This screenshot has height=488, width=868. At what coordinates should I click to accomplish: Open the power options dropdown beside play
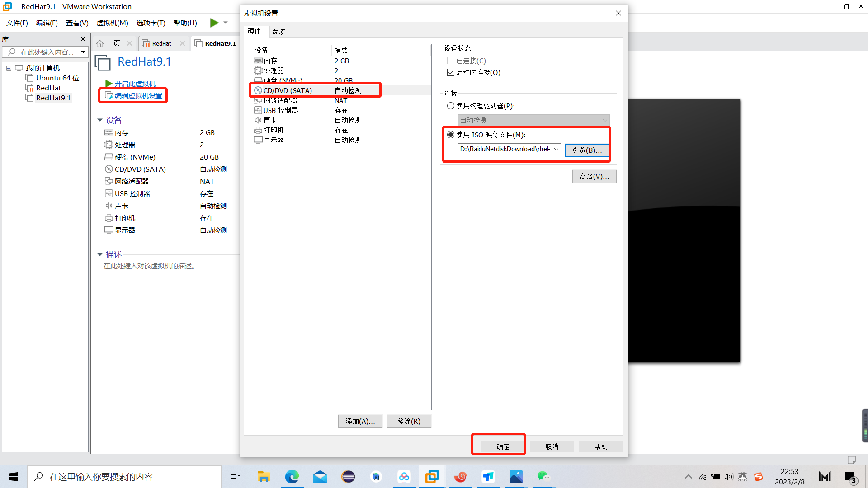pyautogui.click(x=226, y=23)
